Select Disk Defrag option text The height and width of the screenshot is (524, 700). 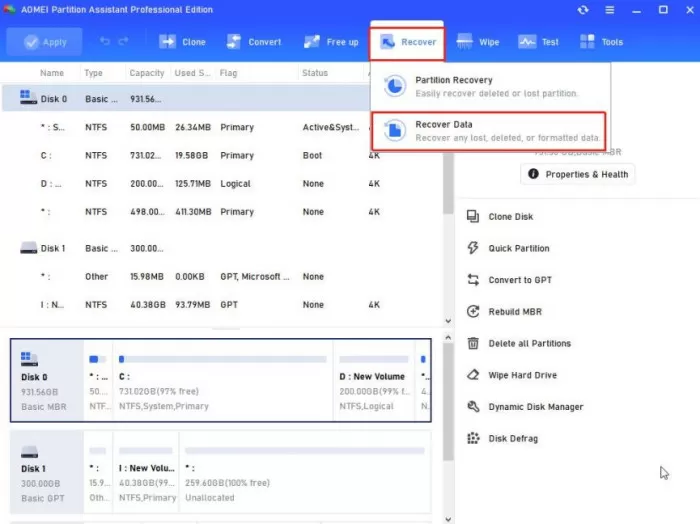[x=513, y=438]
